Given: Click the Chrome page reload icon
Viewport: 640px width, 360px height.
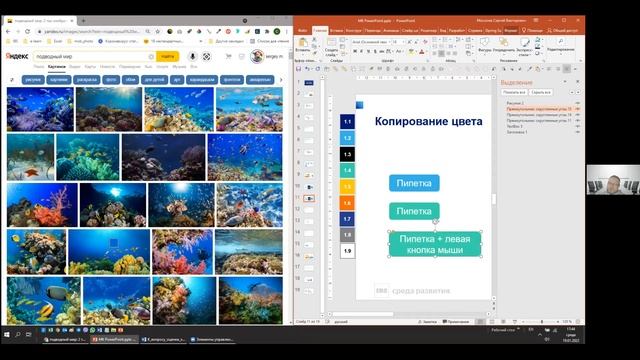Looking at the screenshot, I should (x=27, y=31).
